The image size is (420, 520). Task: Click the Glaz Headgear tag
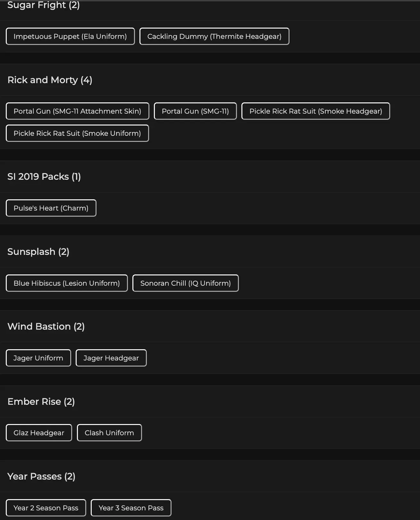coord(39,433)
